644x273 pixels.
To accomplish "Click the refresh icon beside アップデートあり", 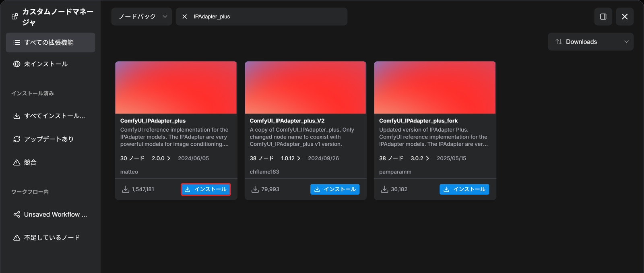I will pos(17,139).
